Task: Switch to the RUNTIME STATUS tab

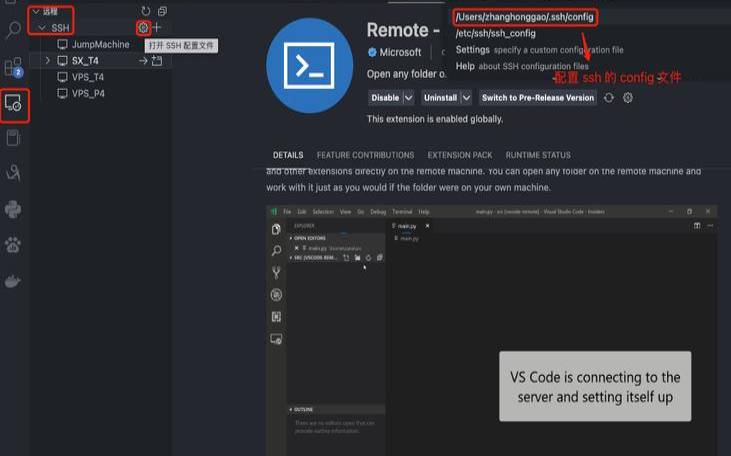Action: click(x=538, y=155)
